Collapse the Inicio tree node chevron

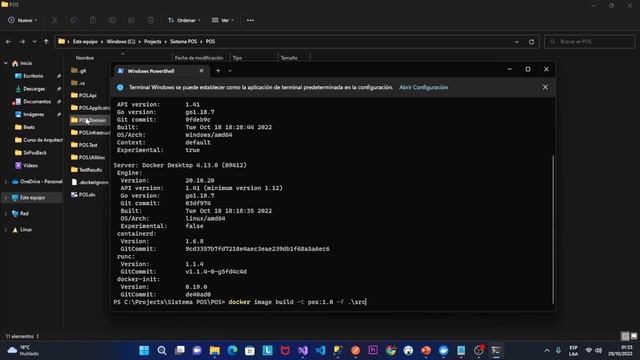[6, 63]
